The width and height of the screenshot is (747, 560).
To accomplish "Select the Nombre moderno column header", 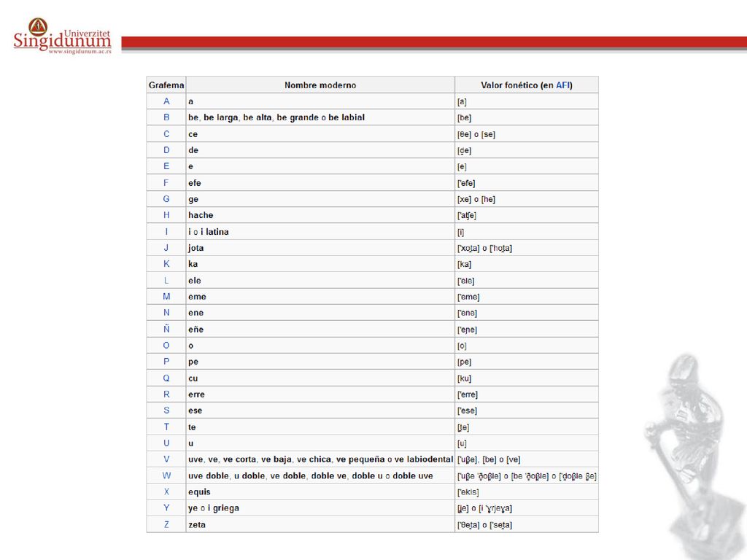I will tap(320, 85).
